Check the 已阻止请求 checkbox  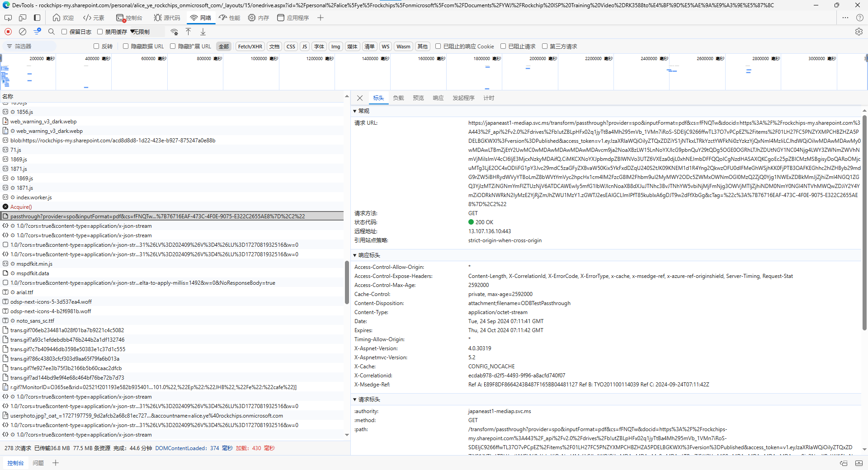(503, 46)
